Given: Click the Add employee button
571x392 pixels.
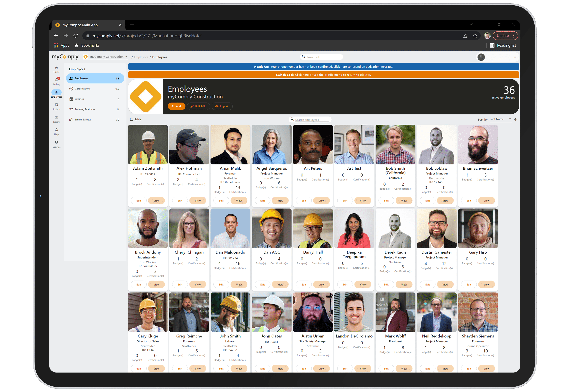Looking at the screenshot, I should coord(176,106).
